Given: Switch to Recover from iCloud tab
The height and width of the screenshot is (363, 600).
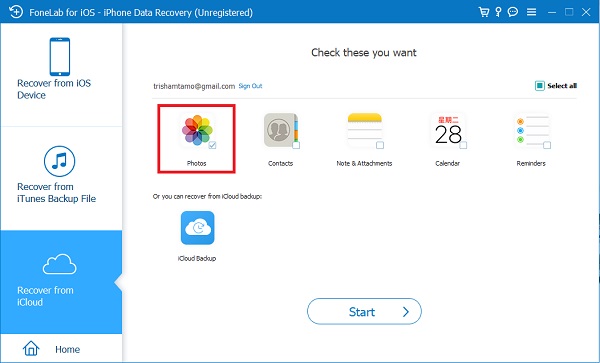Looking at the screenshot, I should click(61, 282).
